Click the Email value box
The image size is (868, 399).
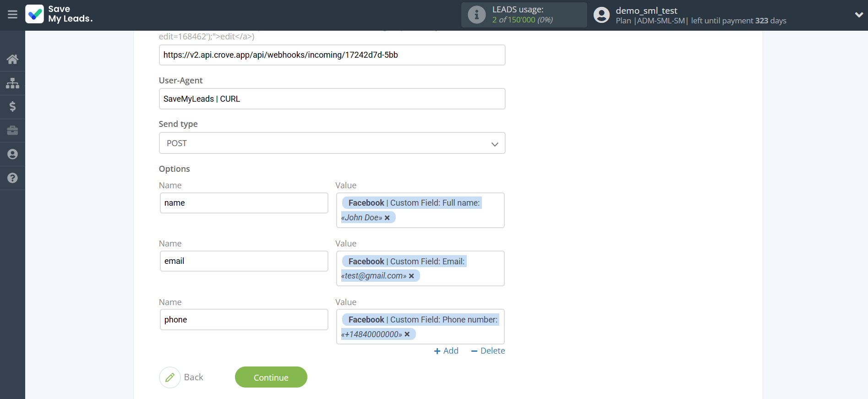pos(420,268)
